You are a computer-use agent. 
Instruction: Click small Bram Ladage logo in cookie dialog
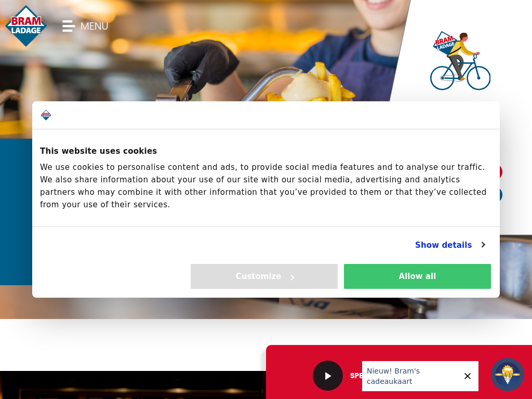[x=46, y=115]
